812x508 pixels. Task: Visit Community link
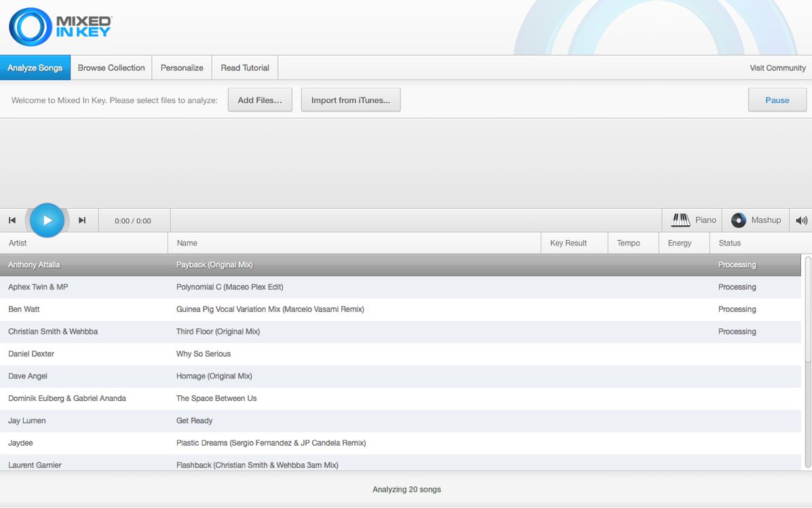tap(777, 68)
